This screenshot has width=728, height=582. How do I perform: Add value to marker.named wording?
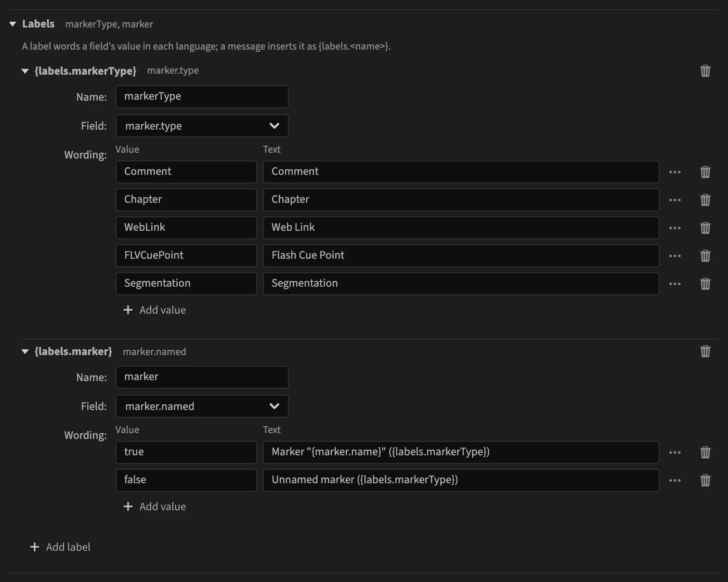[155, 506]
